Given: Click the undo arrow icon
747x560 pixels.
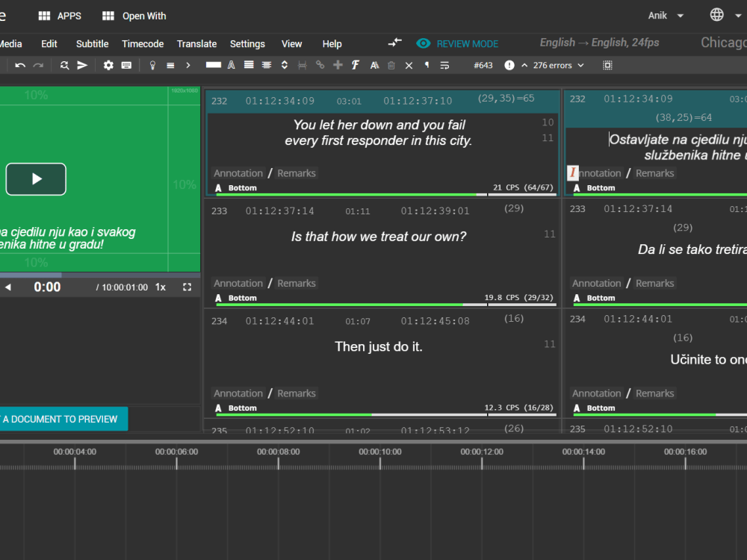Looking at the screenshot, I should click(x=20, y=65).
